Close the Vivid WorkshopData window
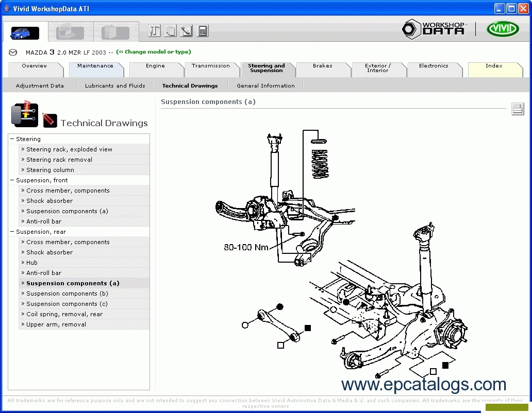 tap(524, 8)
